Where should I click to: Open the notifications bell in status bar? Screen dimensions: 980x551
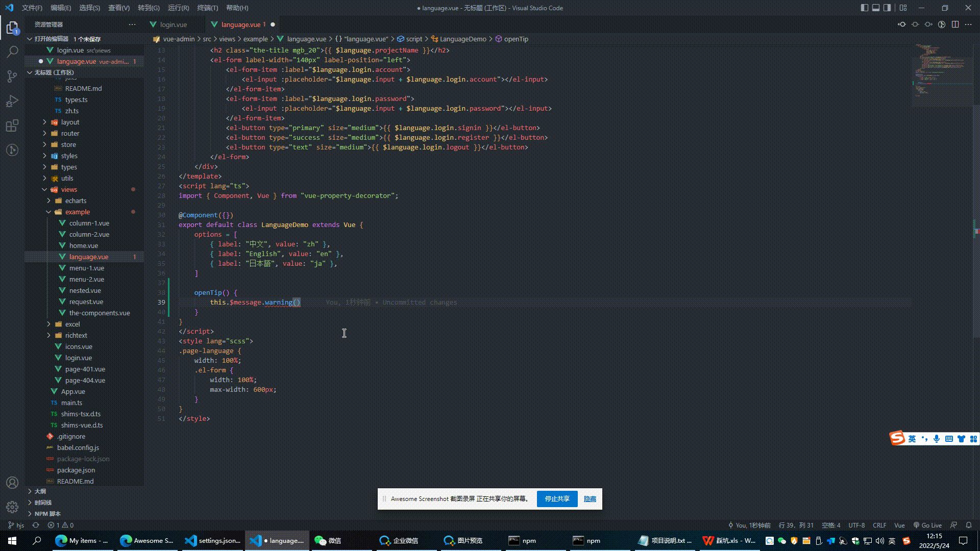[x=968, y=525]
